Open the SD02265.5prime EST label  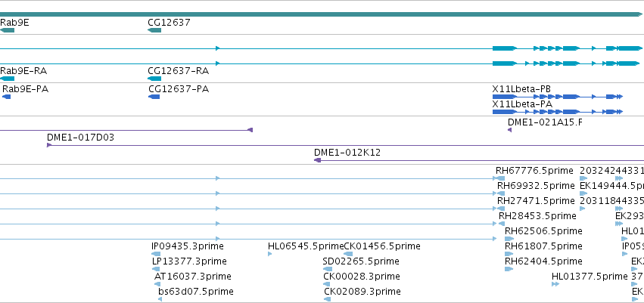(361, 261)
